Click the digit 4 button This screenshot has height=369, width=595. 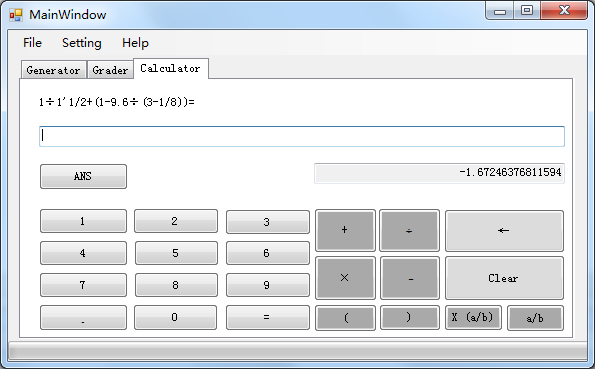pos(83,253)
